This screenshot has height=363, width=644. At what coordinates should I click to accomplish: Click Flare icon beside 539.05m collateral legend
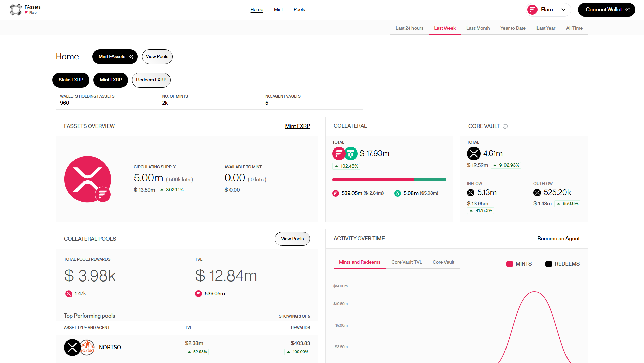pos(336,193)
